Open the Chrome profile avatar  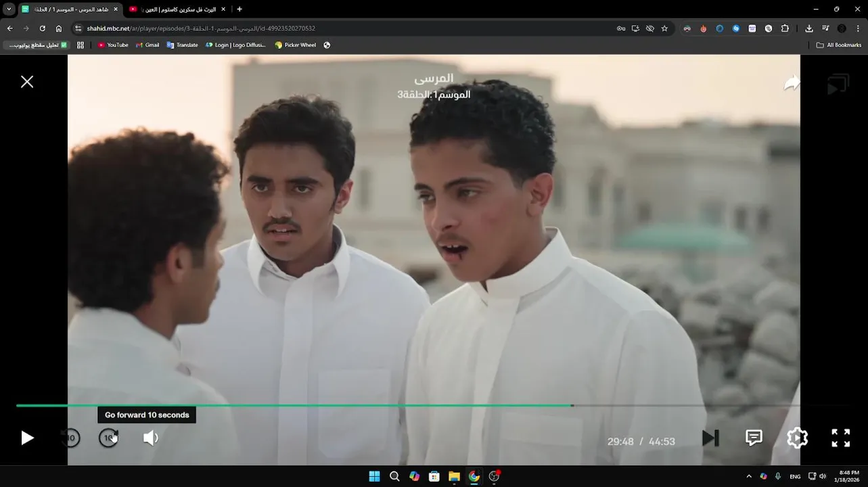[x=842, y=28]
